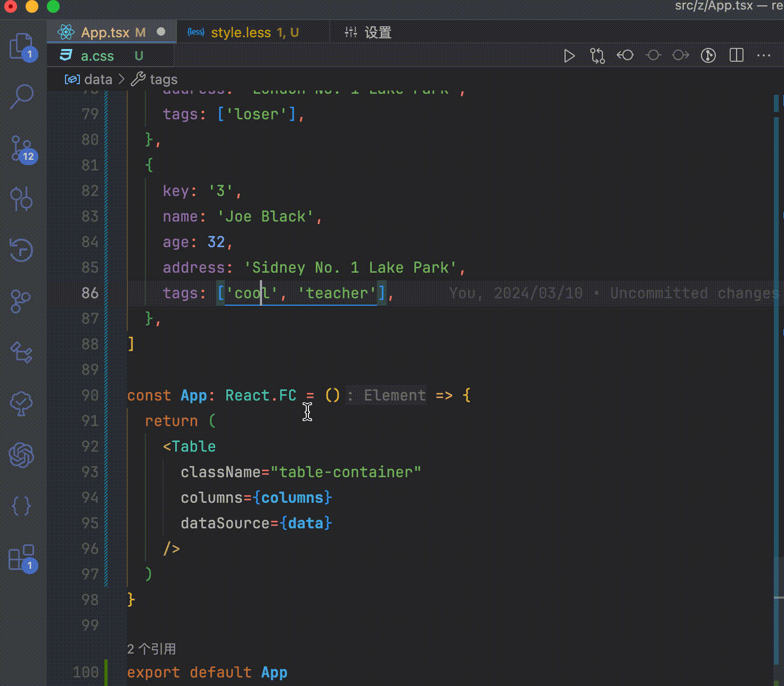Viewport: 784px width, 686px height.
Task: Click the green macOS zoom window button
Action: pyautogui.click(x=53, y=6)
